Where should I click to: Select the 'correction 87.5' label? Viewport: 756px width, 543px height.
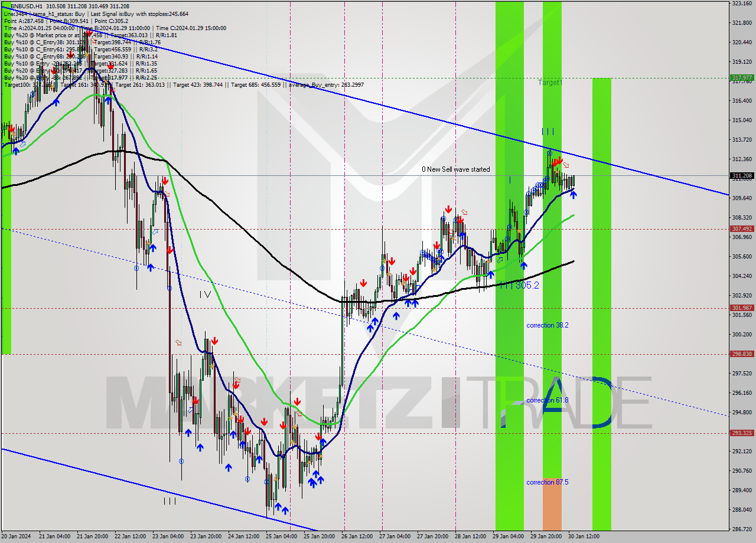(548, 482)
